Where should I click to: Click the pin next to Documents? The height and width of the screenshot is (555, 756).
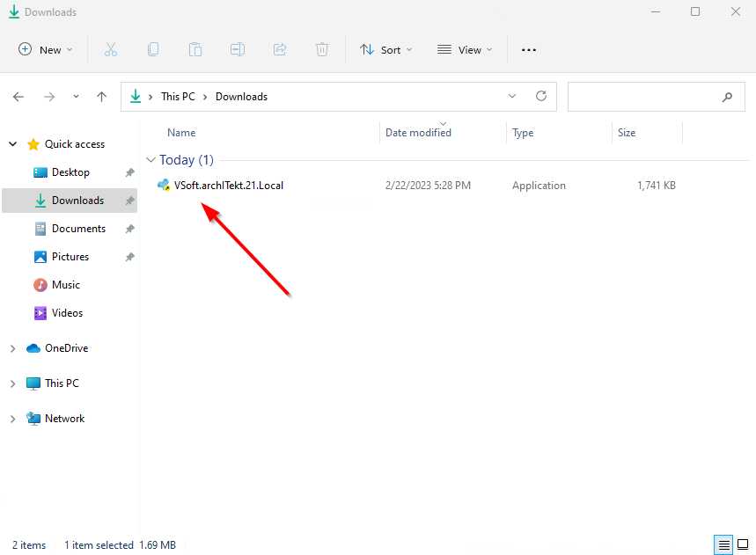pos(129,229)
